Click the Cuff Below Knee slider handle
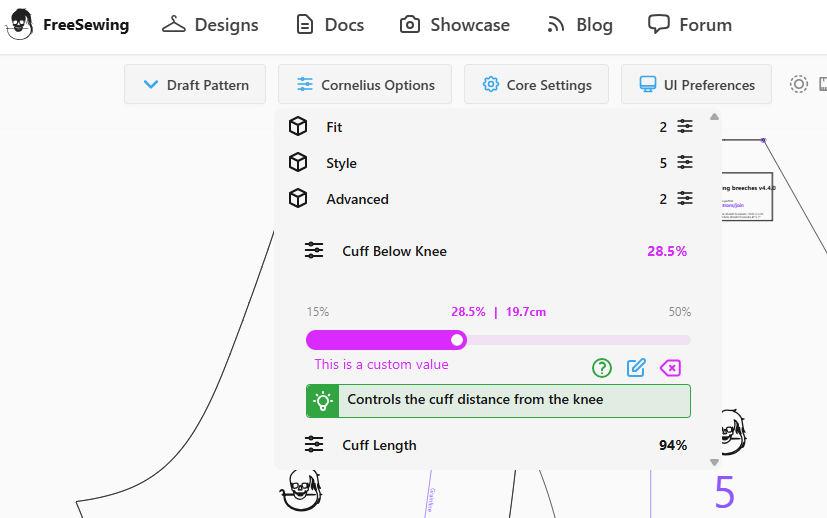The height and width of the screenshot is (518, 827). tap(458, 340)
